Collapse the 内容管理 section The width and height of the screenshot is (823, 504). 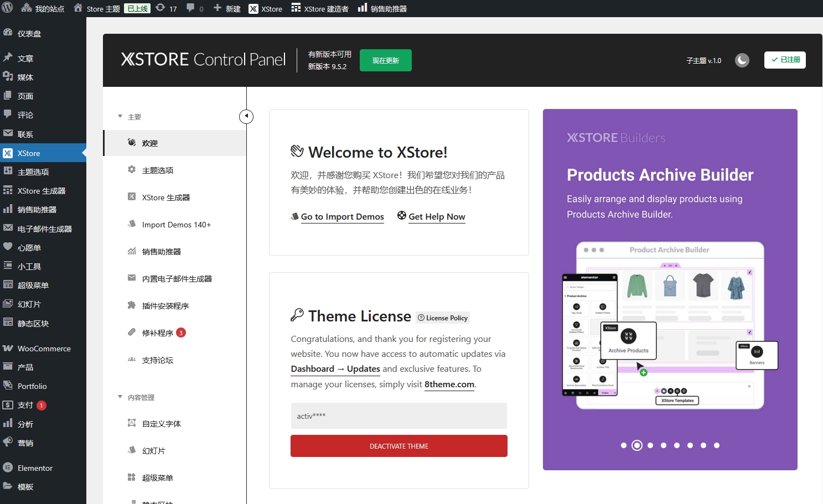136,397
